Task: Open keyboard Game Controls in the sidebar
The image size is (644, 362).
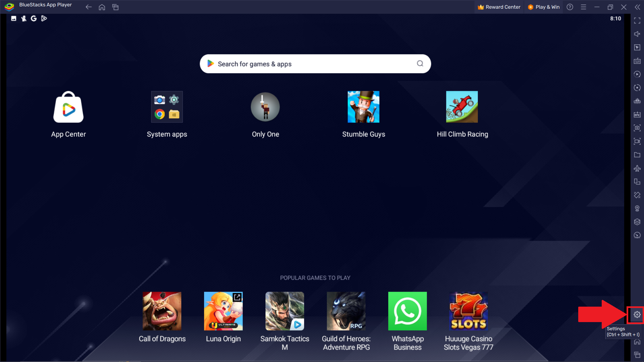Action: click(x=637, y=61)
